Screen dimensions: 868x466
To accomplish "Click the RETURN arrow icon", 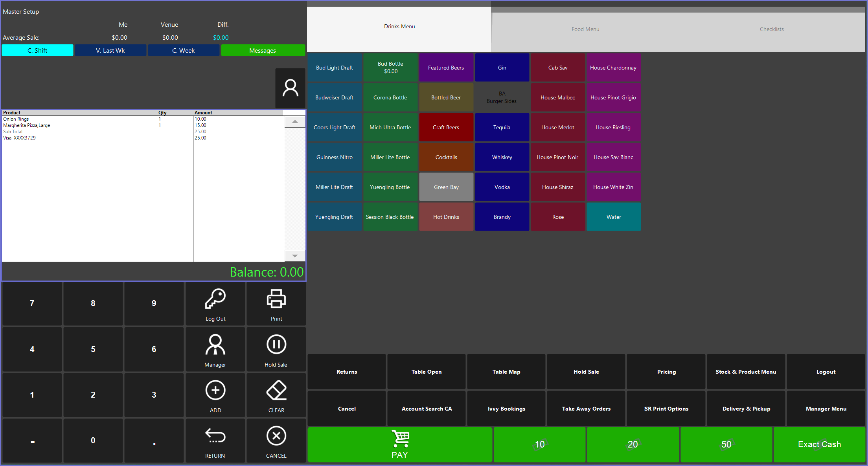I will tap(215, 437).
